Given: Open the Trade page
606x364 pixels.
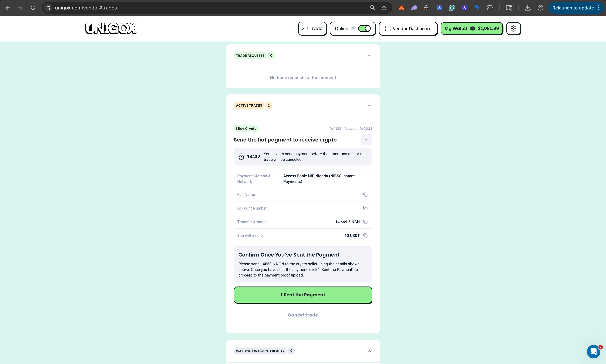Looking at the screenshot, I should click(x=312, y=28).
